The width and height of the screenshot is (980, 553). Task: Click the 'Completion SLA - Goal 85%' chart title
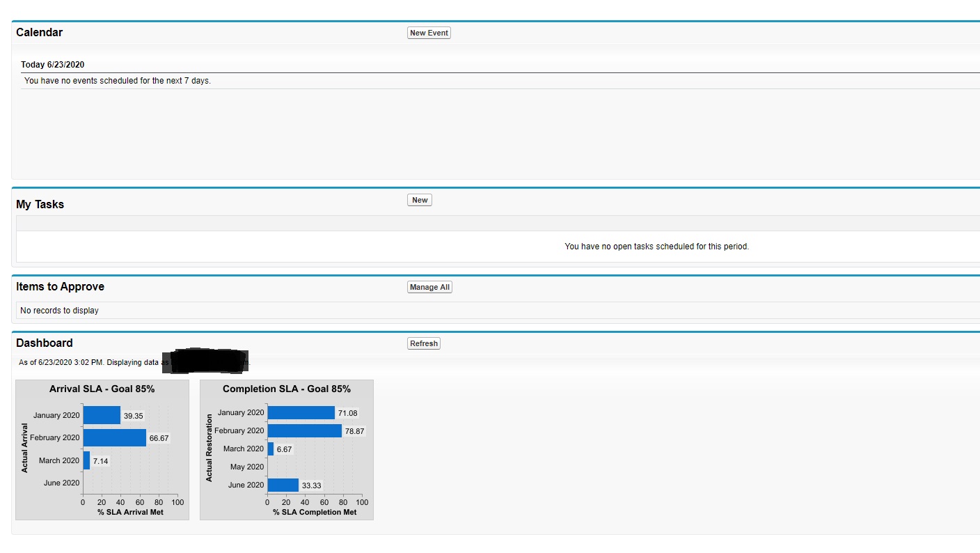(x=287, y=389)
